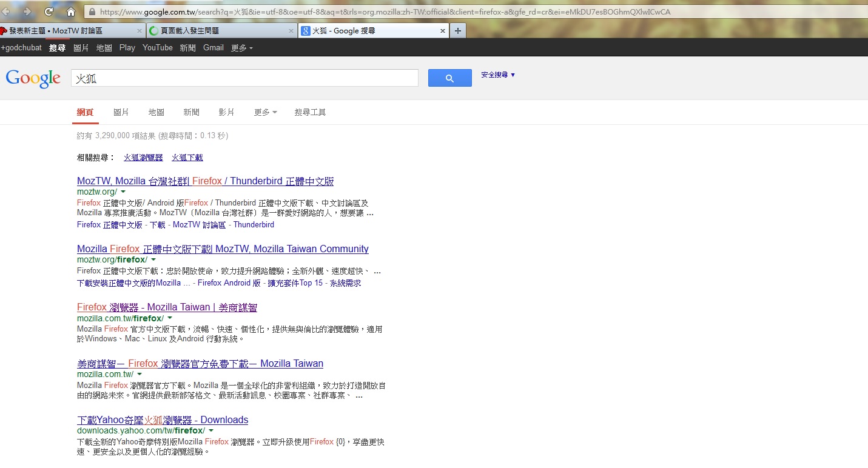Open 新聞 in the black Google bar
The height and width of the screenshot is (468, 868).
point(188,48)
